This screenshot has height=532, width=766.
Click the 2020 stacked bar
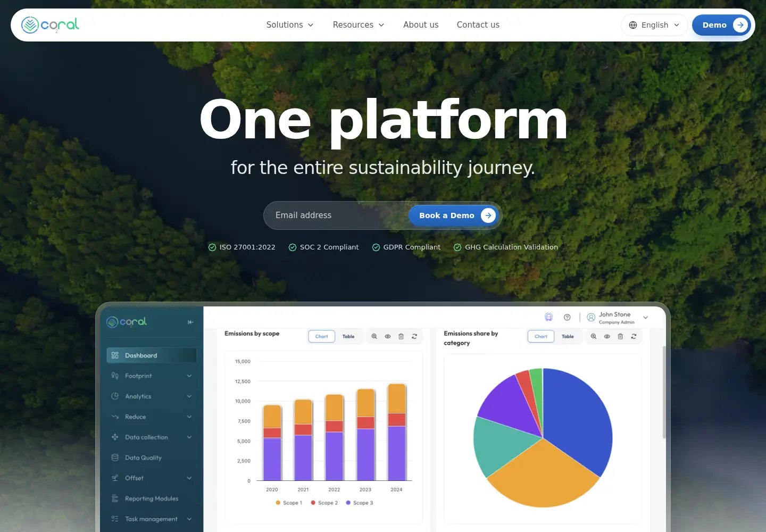272,443
